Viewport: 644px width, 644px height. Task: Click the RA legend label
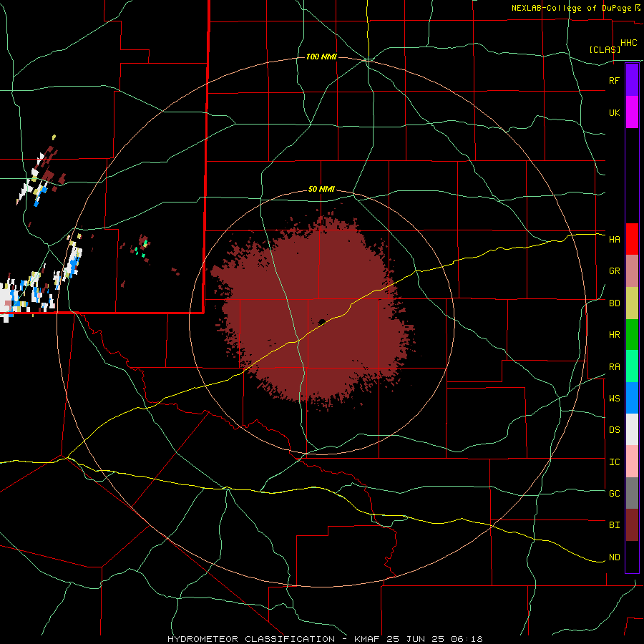pos(614,367)
